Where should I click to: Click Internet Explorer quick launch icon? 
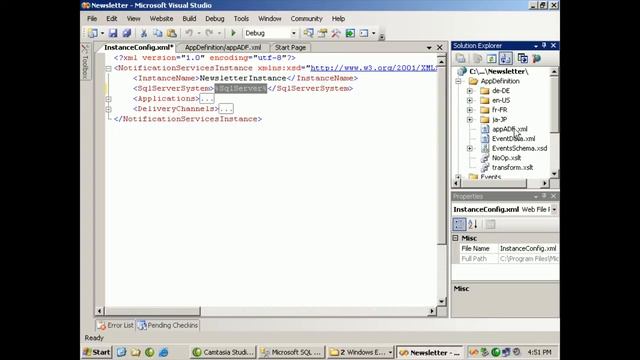click(x=163, y=352)
